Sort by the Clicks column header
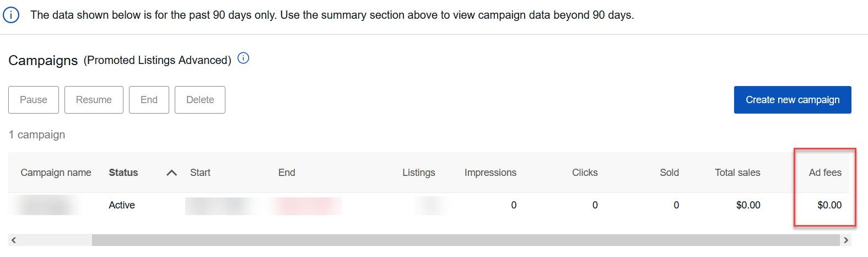This screenshot has width=868, height=257. (584, 173)
